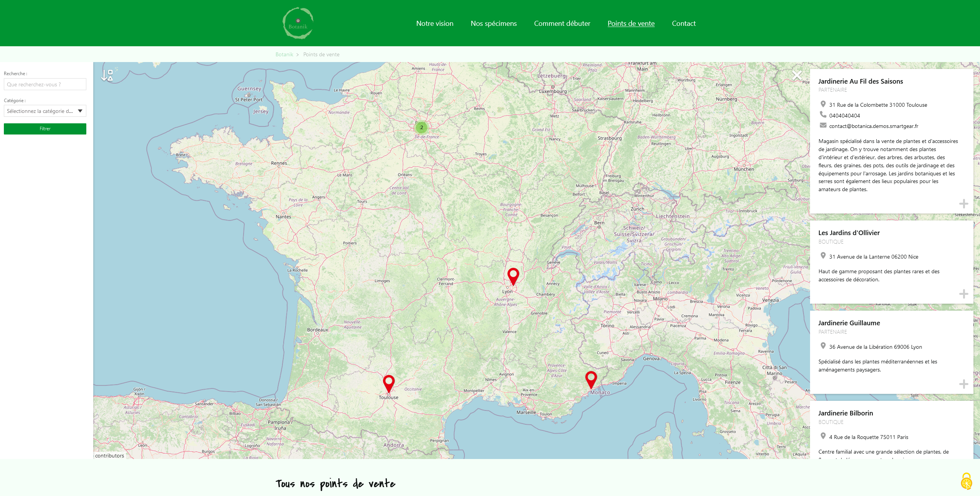Click the Botanik logo
Screen dimensions: 980x496
point(298,23)
